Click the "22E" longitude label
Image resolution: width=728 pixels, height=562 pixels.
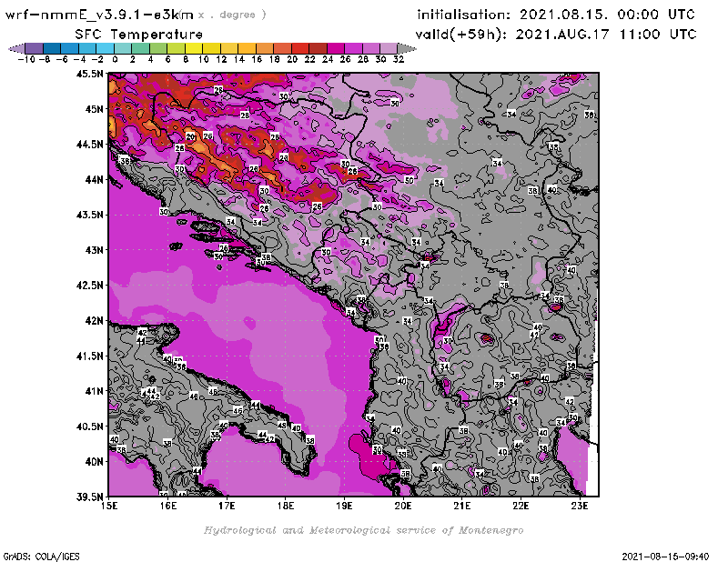pyautogui.click(x=521, y=506)
